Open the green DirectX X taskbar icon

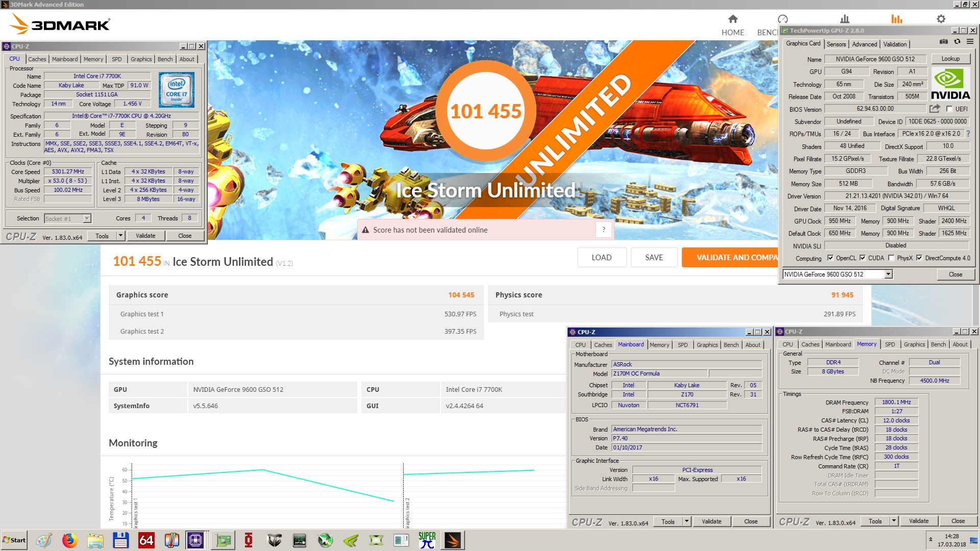[x=376, y=540]
